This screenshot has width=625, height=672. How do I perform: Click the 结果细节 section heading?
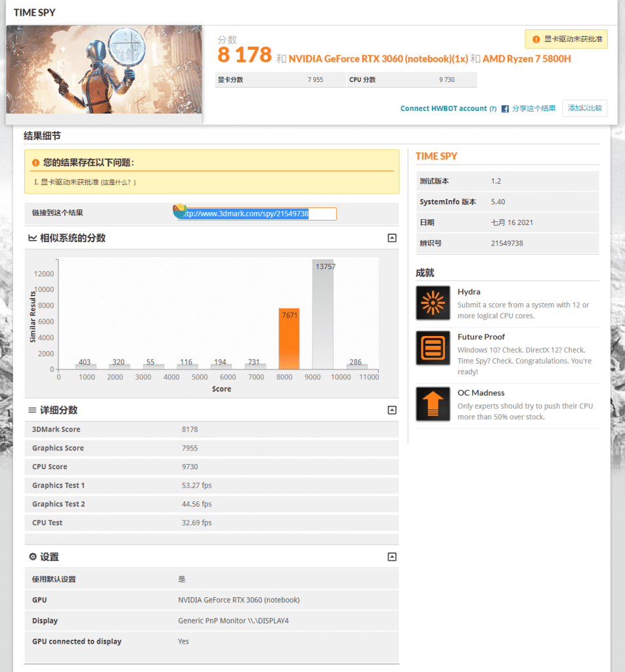point(42,136)
